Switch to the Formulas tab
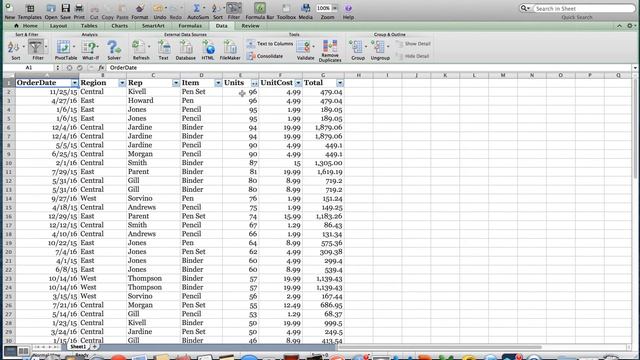Viewport: 640px width, 360px height. coord(190,26)
